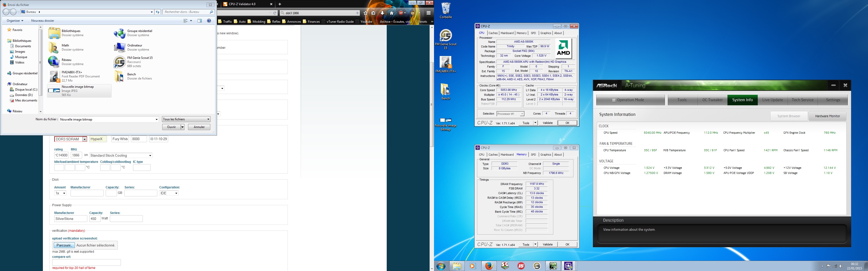Click the refresh arrows beside the Bureau path

(x=157, y=12)
